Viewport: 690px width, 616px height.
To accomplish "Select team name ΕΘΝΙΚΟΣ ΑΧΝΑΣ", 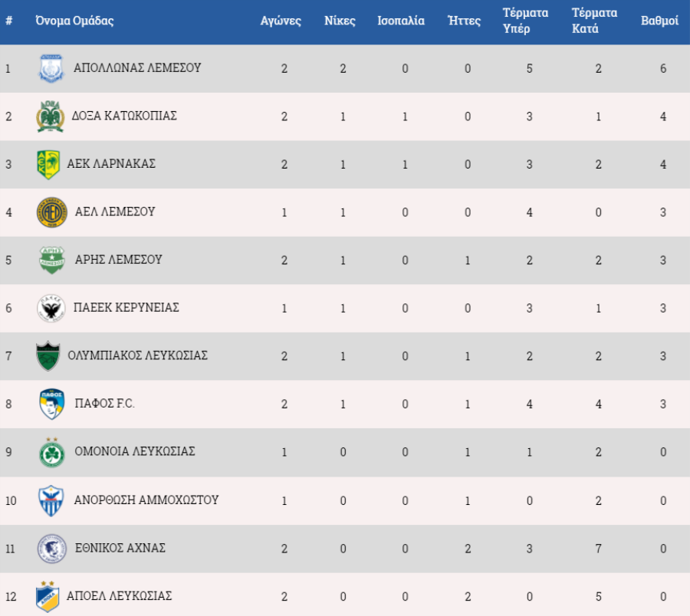I will point(120,548).
